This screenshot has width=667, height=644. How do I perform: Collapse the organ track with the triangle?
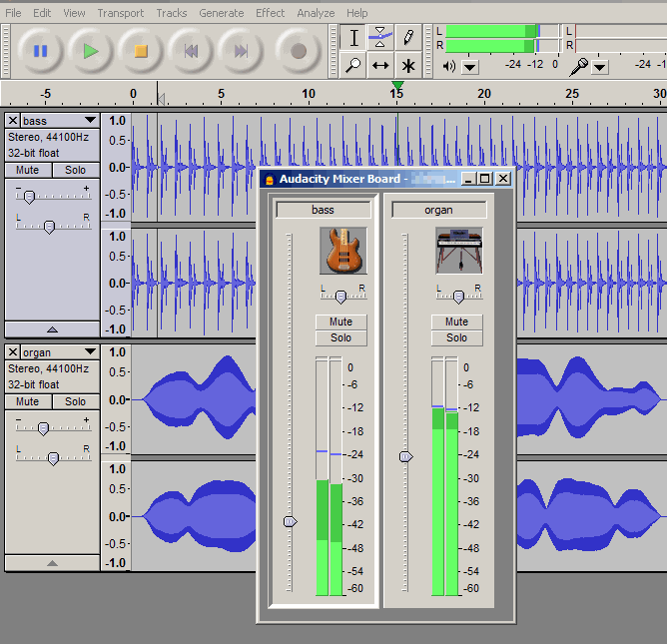coord(52,563)
